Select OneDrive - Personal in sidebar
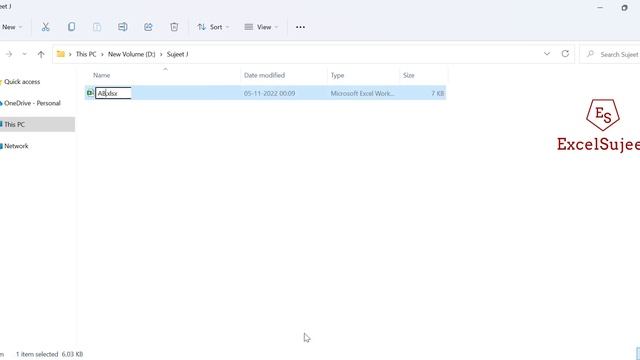This screenshot has height=360, width=640. point(32,103)
